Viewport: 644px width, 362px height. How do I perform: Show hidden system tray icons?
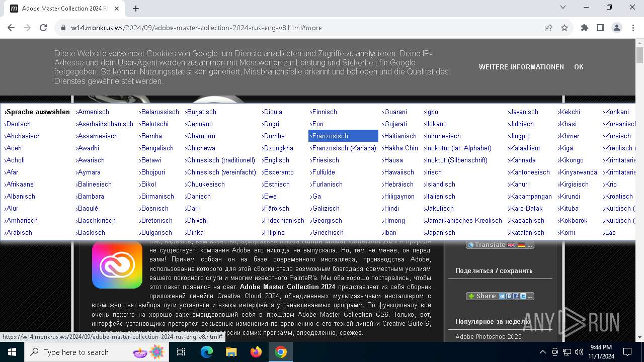[x=542, y=352]
